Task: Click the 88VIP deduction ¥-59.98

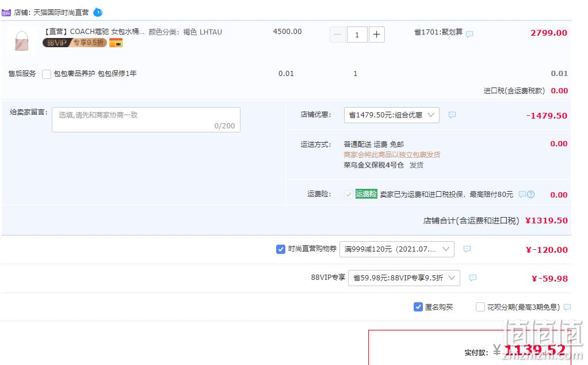Action: [x=550, y=279]
